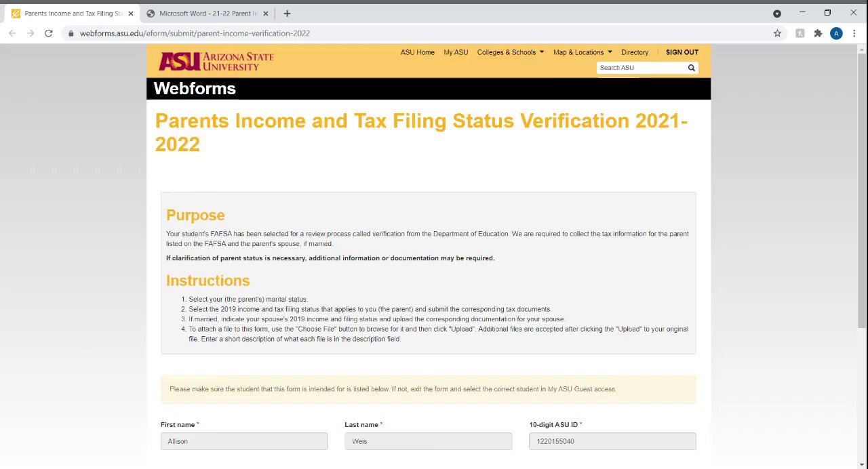
Task: Open Chrome menu three dots
Action: coord(854,33)
